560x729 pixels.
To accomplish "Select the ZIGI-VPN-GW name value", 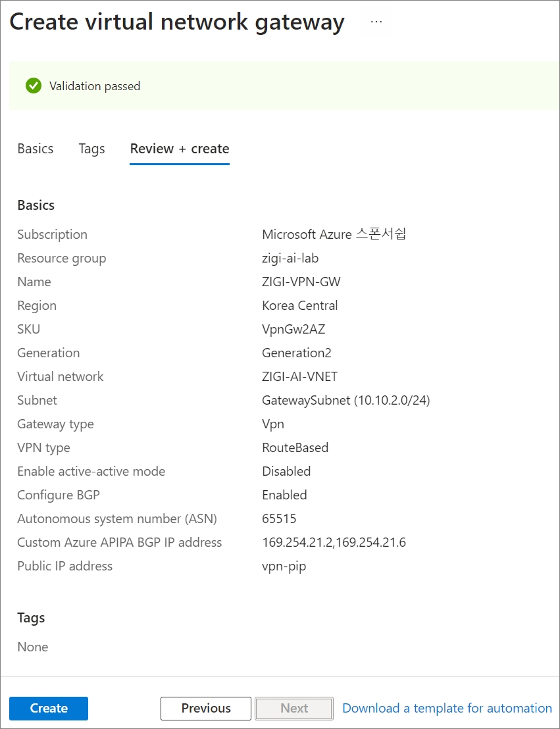I will click(x=301, y=282).
